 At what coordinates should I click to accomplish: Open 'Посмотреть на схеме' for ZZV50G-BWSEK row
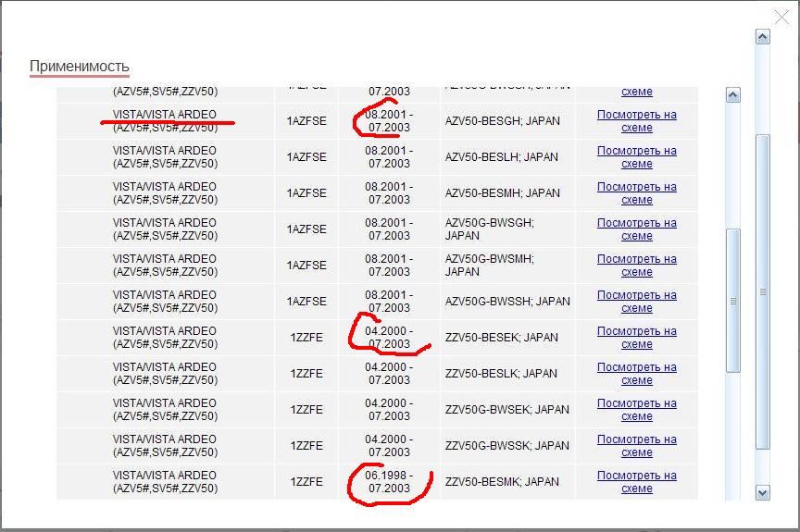coord(636,410)
